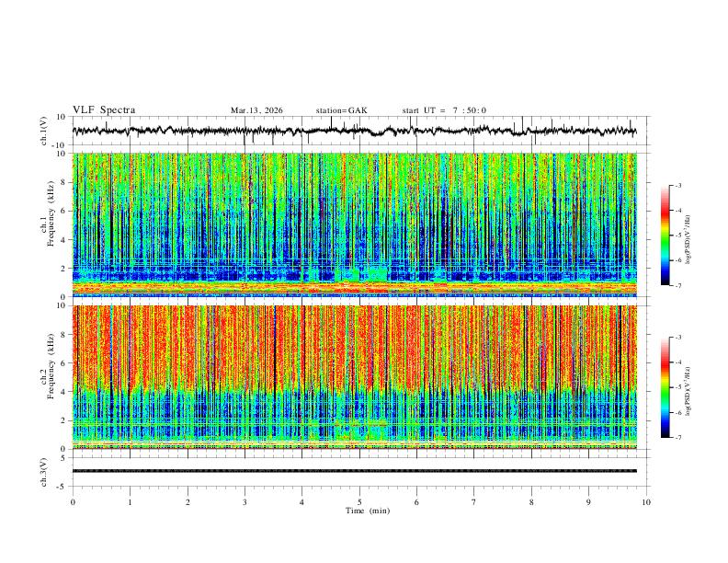Click the "-3" label on ch.1 color bar
This screenshot has height=563, width=728.
tap(677, 185)
